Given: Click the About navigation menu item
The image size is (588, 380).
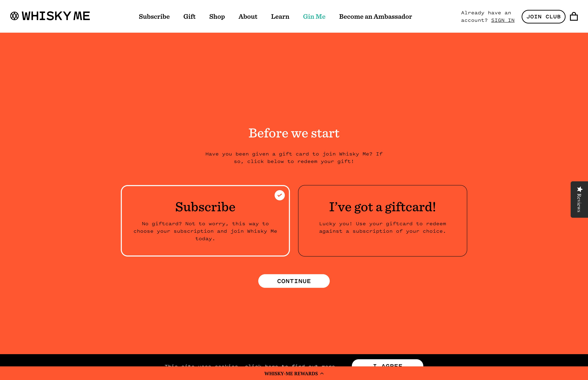Looking at the screenshot, I should (248, 16).
